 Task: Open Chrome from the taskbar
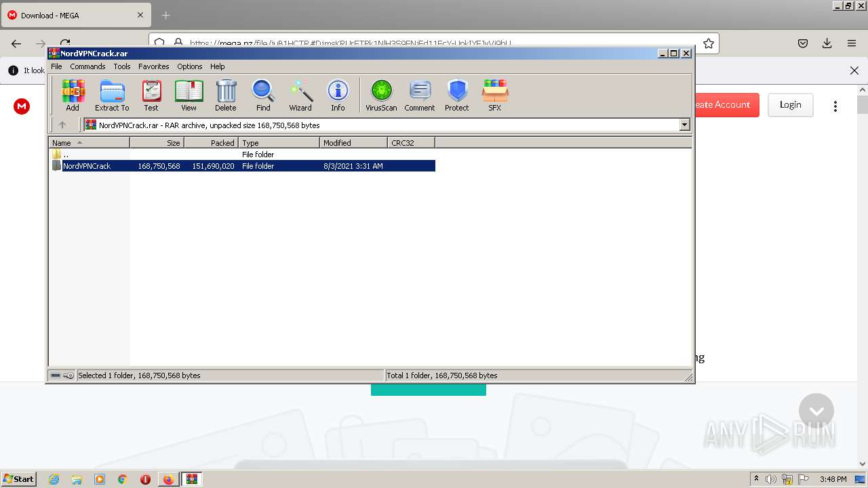pyautogui.click(x=123, y=479)
